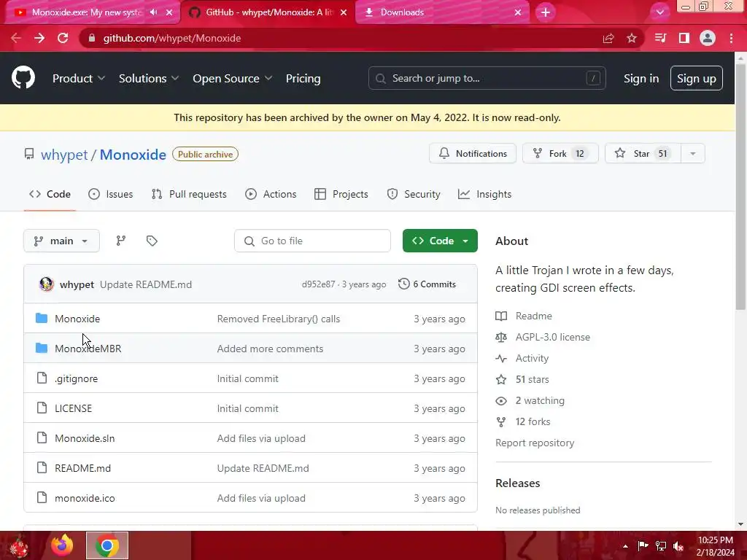This screenshot has height=560, width=747.
Task: Bookmark this page with the star icon
Action: [x=632, y=38]
